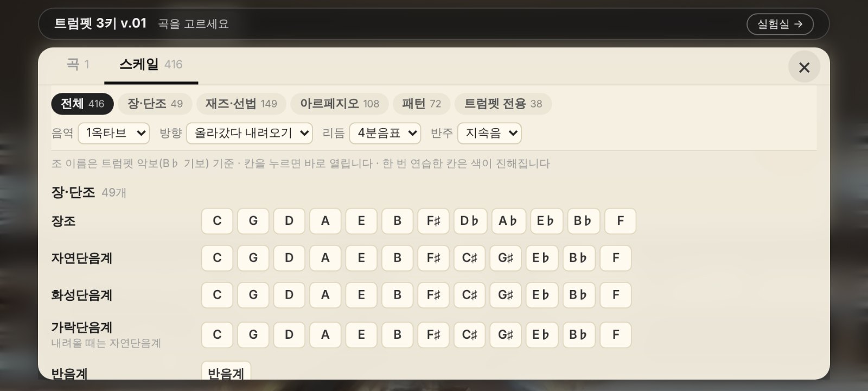Filter by 패턴 72 chip

(x=422, y=104)
